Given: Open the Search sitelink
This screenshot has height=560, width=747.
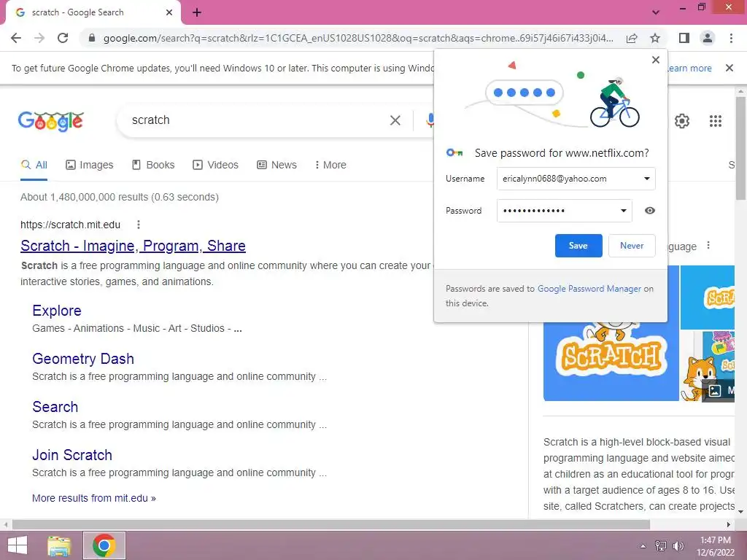Looking at the screenshot, I should pyautogui.click(x=55, y=407).
